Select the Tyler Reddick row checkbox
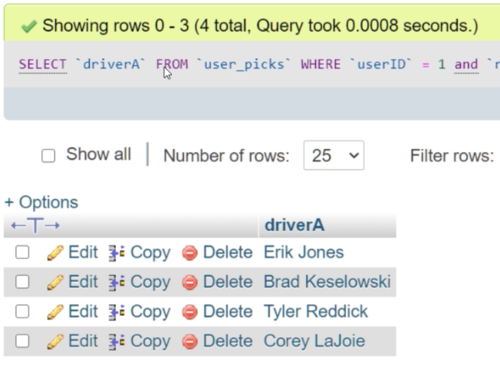This screenshot has width=500, height=365. 22,312
